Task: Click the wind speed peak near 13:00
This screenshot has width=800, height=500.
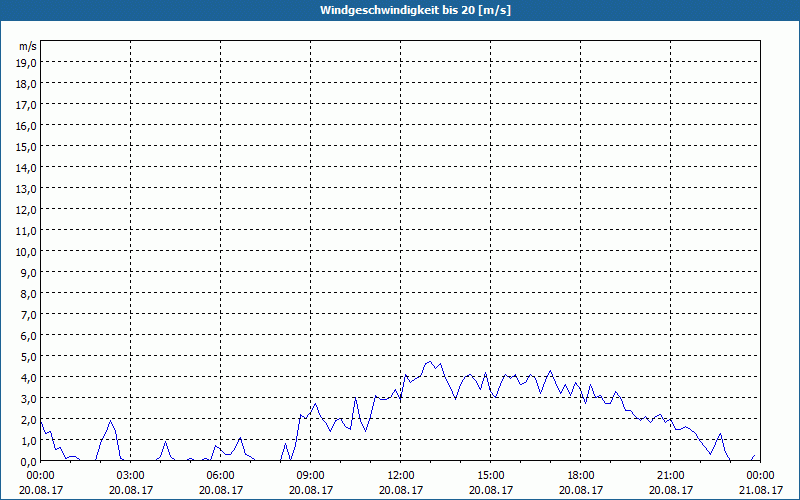Action: (x=430, y=362)
